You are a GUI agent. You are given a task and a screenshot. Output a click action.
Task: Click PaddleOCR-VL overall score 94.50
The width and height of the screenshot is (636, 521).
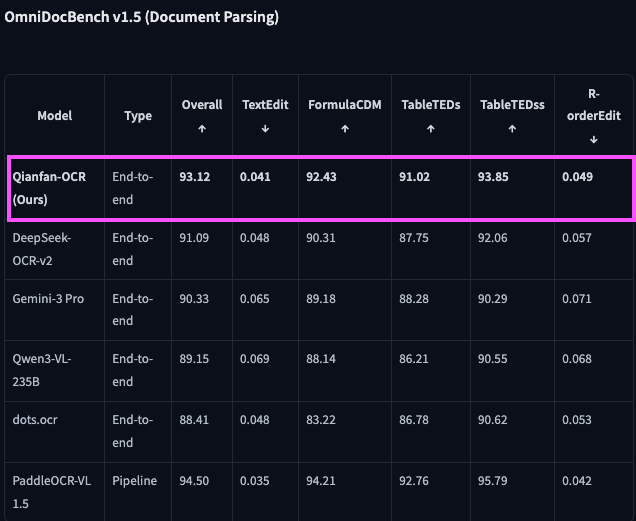tap(194, 481)
